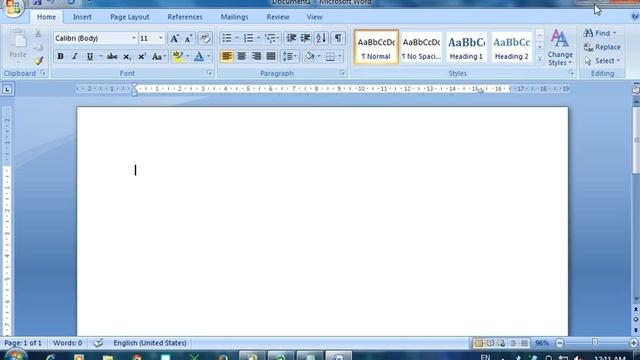The height and width of the screenshot is (360, 640).
Task: Open the References tab
Action: (x=185, y=17)
